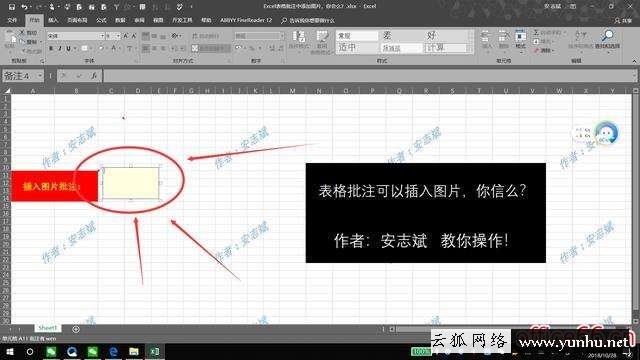The image size is (640, 360).
Task: Open the font name dropdown
Action: click(x=102, y=36)
